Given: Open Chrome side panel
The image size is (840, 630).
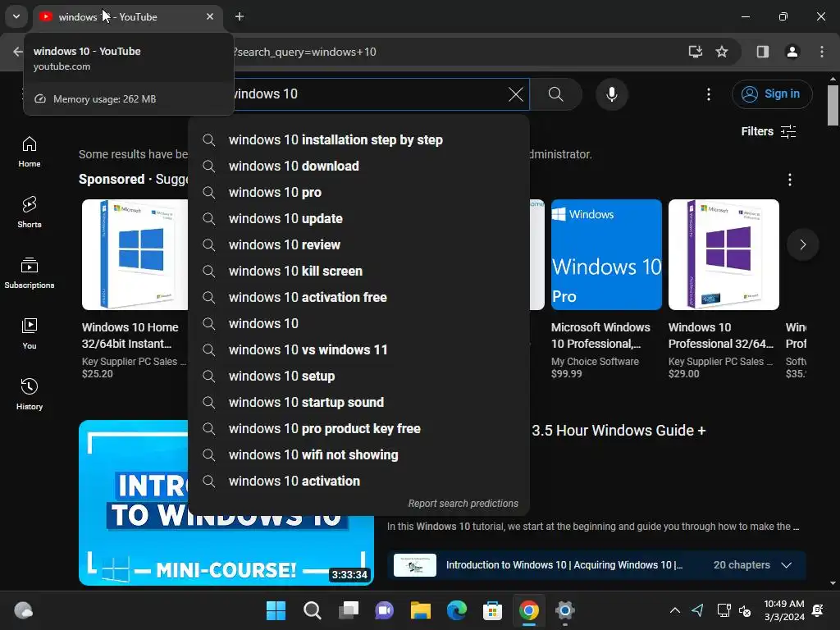Looking at the screenshot, I should (762, 52).
